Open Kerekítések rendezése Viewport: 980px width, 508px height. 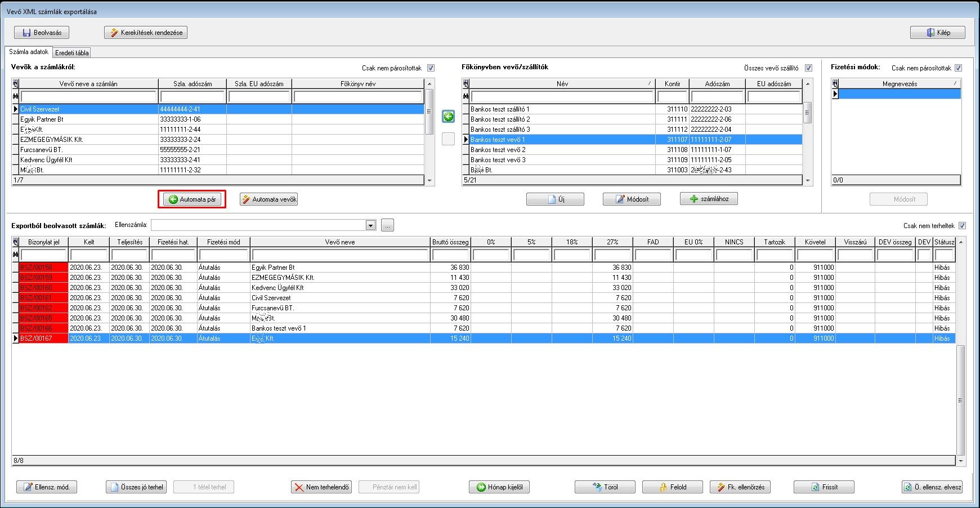146,33
